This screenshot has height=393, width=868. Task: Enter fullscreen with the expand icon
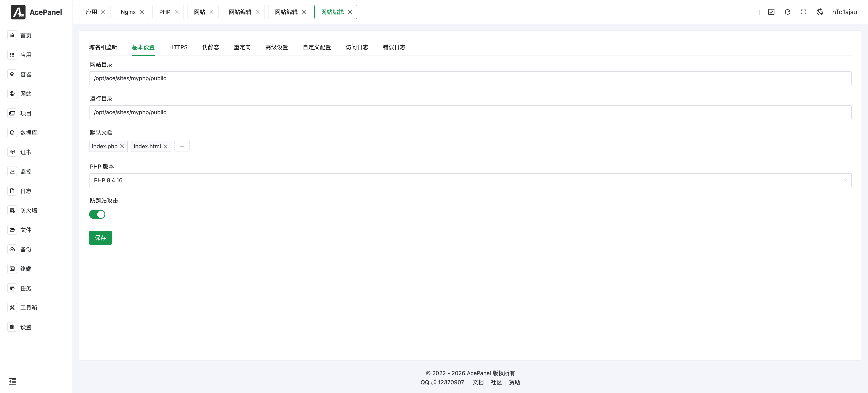(x=804, y=12)
